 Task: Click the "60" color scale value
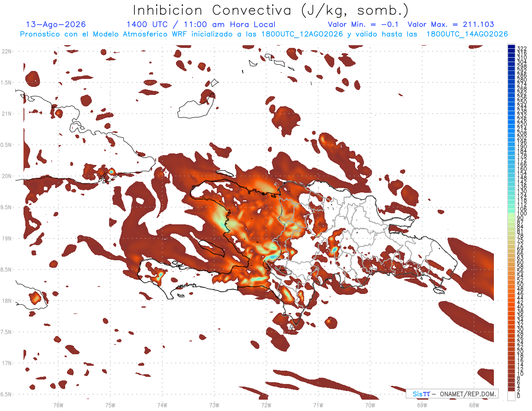coord(520,262)
